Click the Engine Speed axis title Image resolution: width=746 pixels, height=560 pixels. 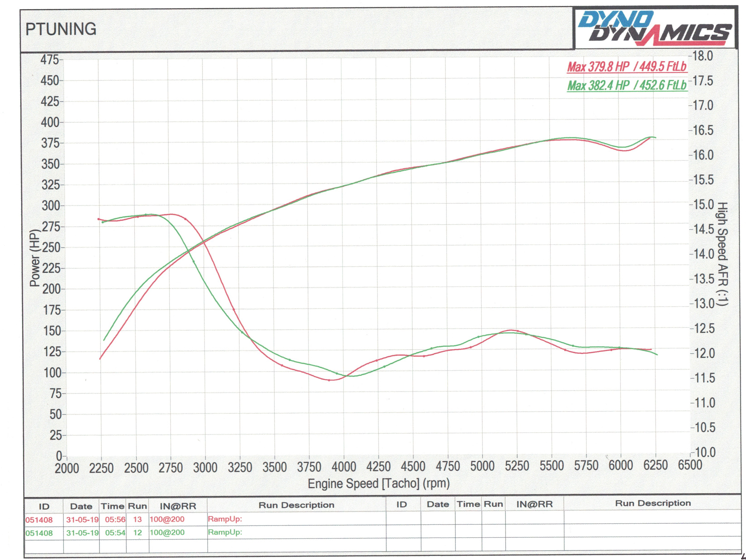click(379, 483)
